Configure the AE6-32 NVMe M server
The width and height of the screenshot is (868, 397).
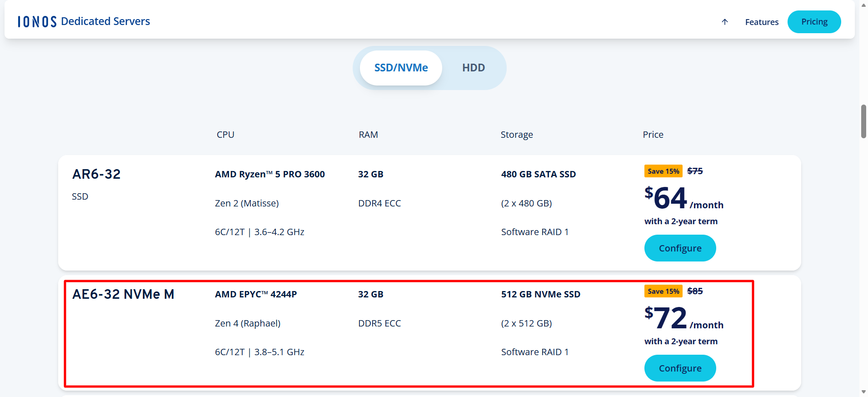tap(680, 368)
